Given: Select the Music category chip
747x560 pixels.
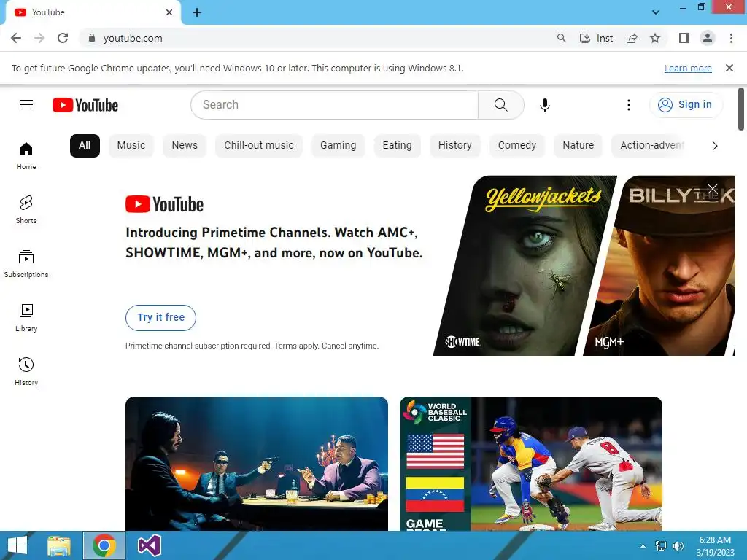Looking at the screenshot, I should click(131, 146).
